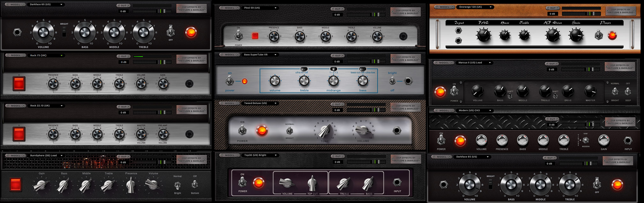Flip the Marcus II power toggle
Viewport: 644px width, 203px height.
point(454,92)
